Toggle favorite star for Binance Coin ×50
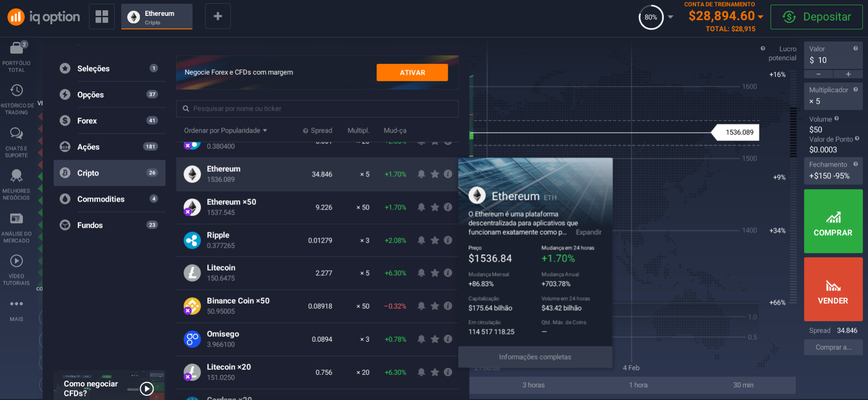The height and width of the screenshot is (400, 868). click(435, 306)
